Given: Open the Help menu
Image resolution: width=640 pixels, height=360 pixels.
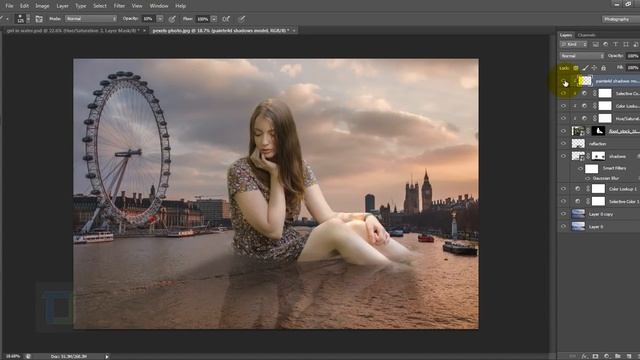Looking at the screenshot, I should pyautogui.click(x=180, y=6).
